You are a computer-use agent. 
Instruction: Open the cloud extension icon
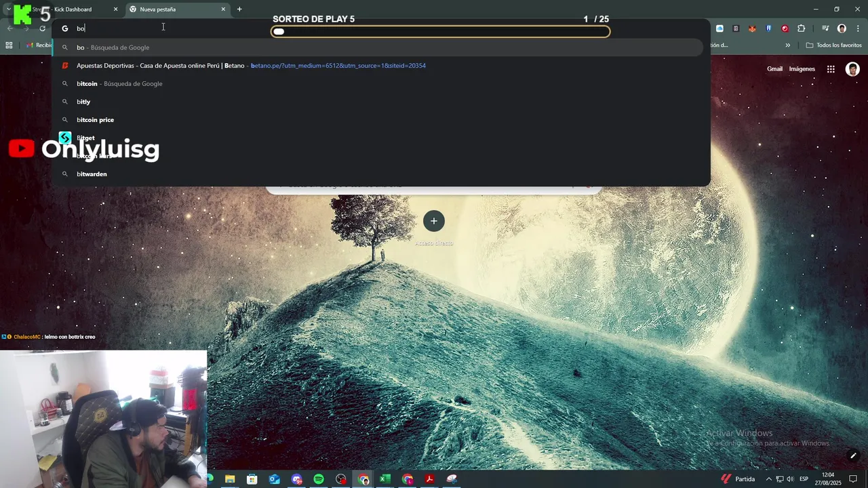tap(719, 28)
